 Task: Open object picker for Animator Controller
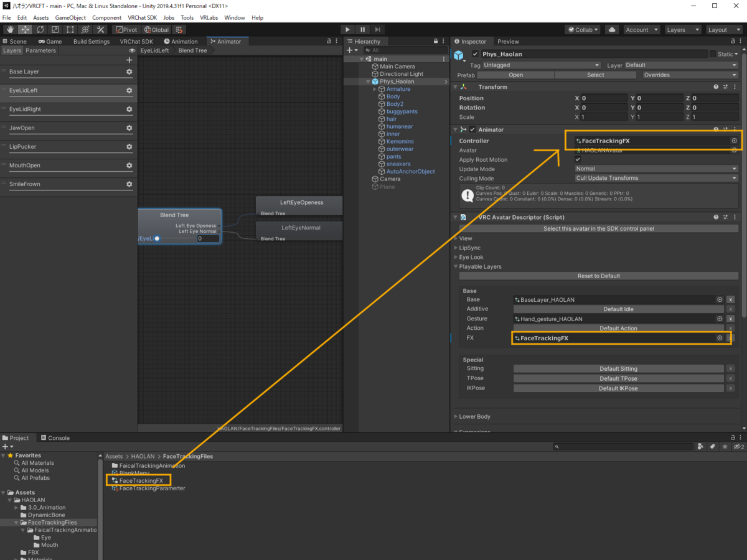(734, 141)
